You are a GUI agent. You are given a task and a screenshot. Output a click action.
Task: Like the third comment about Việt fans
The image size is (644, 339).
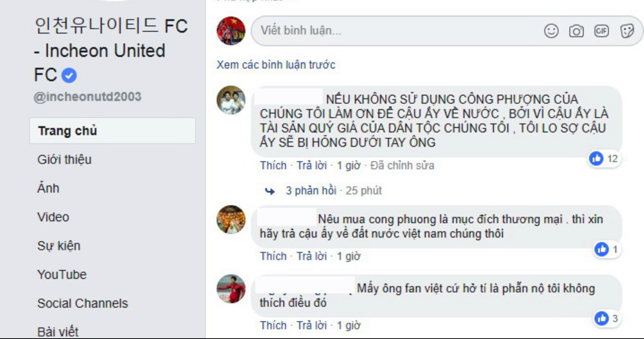(273, 325)
